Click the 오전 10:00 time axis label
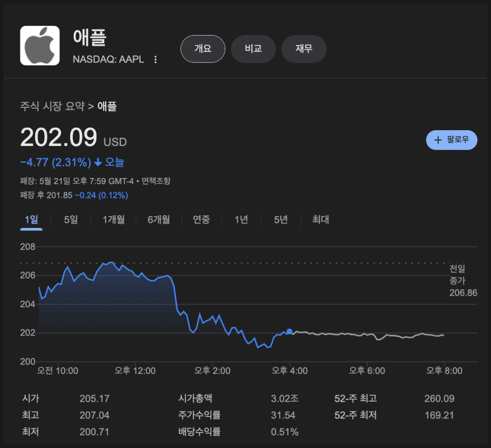This screenshot has width=491, height=448. 57,371
